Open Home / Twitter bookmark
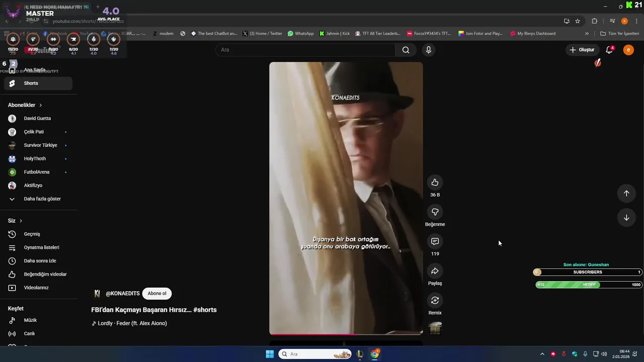 point(262,34)
